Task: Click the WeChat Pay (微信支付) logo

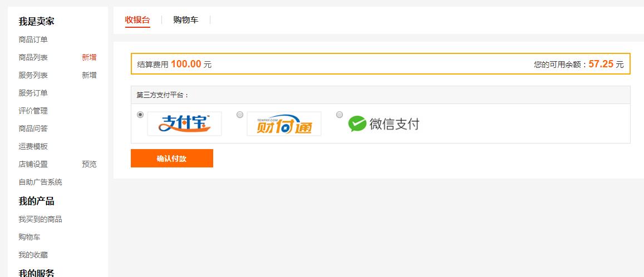Action: tap(384, 123)
